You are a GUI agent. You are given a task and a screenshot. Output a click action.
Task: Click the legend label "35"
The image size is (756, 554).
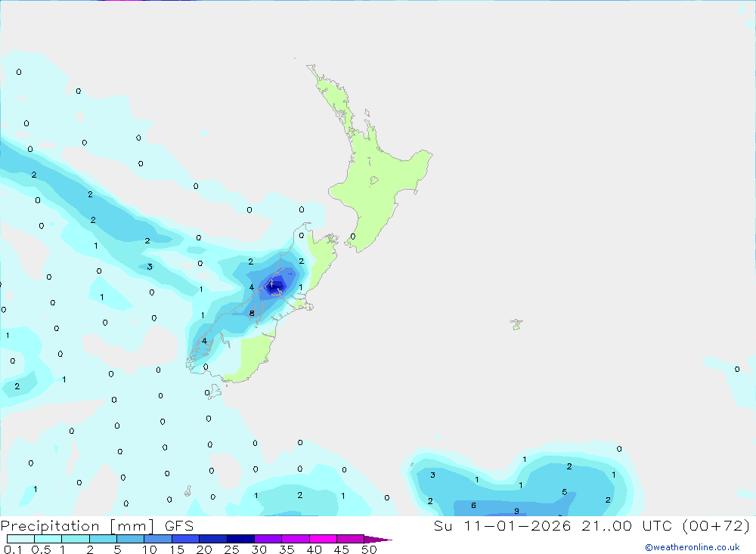[x=287, y=549]
